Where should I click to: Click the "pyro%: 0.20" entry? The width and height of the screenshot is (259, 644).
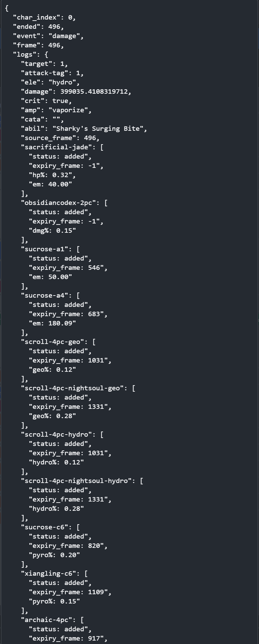point(54,555)
